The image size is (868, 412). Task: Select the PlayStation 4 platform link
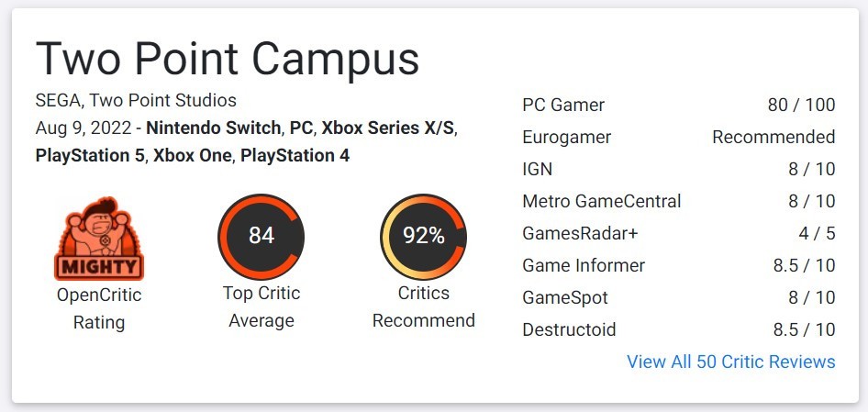pyautogui.click(x=295, y=156)
